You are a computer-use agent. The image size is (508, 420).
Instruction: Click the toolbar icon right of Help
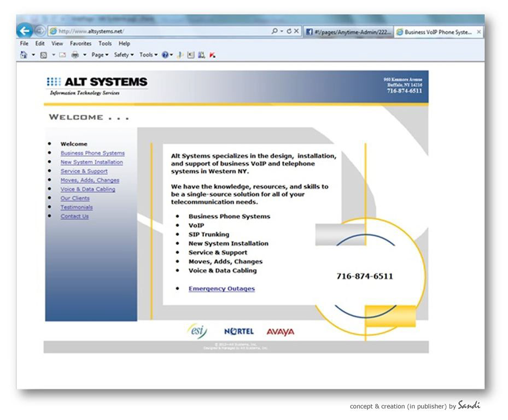click(x=180, y=55)
